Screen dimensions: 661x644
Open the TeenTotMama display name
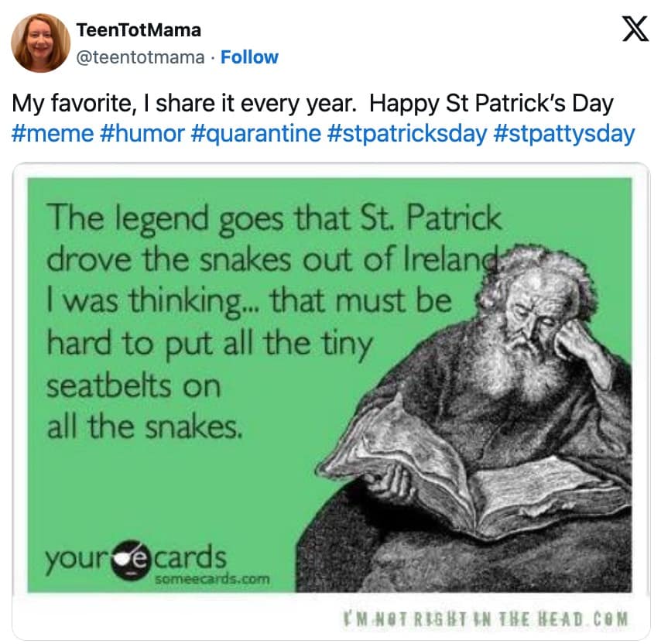139,30
